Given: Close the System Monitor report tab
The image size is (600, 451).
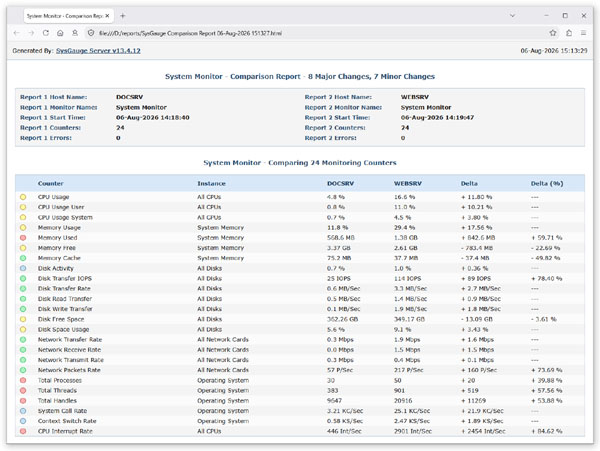Looking at the screenshot, I should click(108, 16).
